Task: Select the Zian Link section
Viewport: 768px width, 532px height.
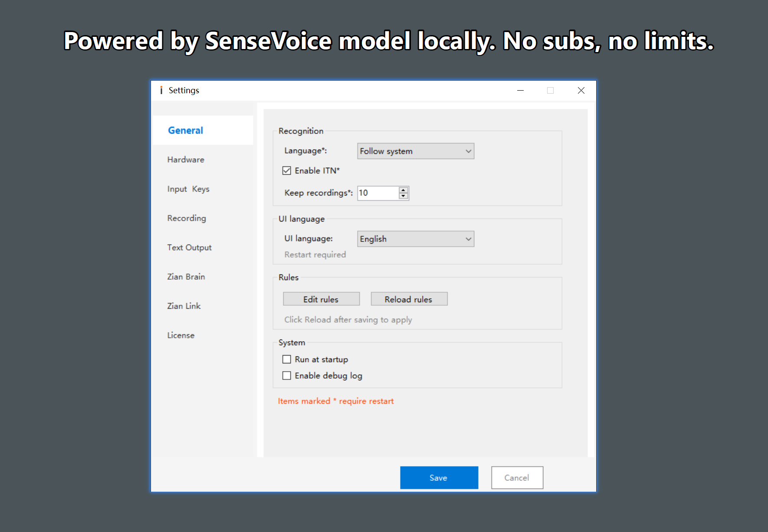Action: [x=184, y=306]
